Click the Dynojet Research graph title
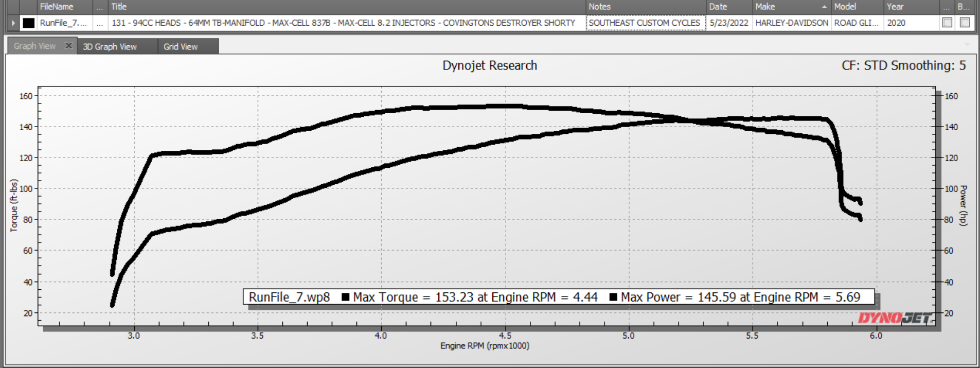 (490, 65)
